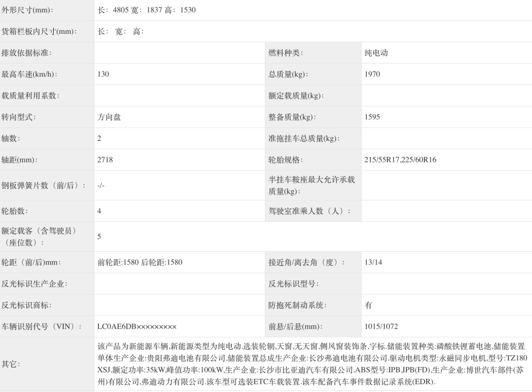Screen dimensions: 532x392
Task: Click the 其它 label
Action: coord(11,364)
